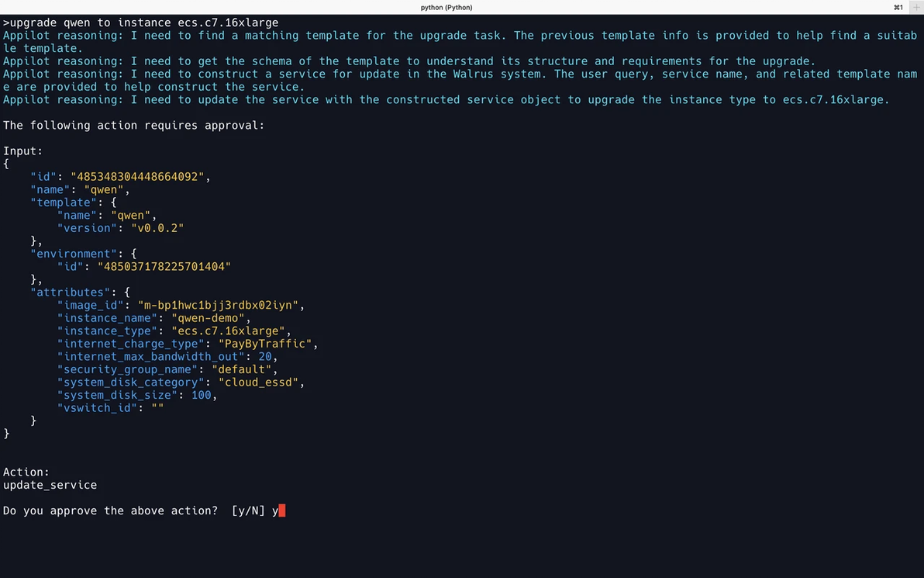Click the image_id value m-bp1hwc1bjj3rdbx02iyn
The image size is (924, 578).
pos(218,305)
